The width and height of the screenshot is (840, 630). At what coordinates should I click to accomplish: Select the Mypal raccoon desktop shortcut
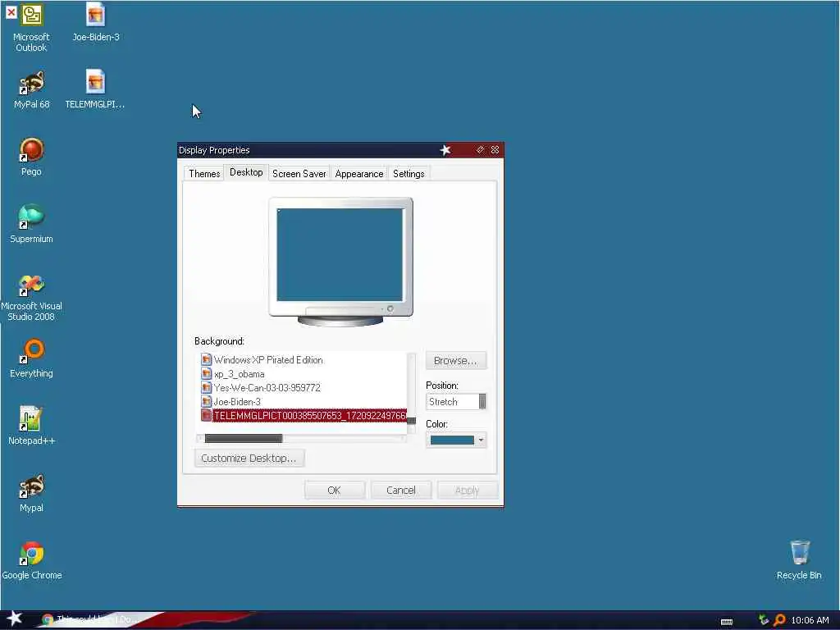(32, 493)
